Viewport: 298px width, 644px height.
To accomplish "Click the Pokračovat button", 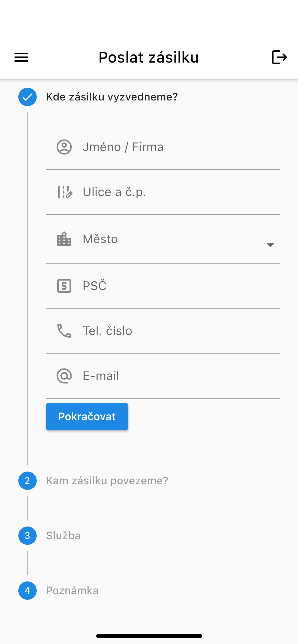I will tap(87, 417).
